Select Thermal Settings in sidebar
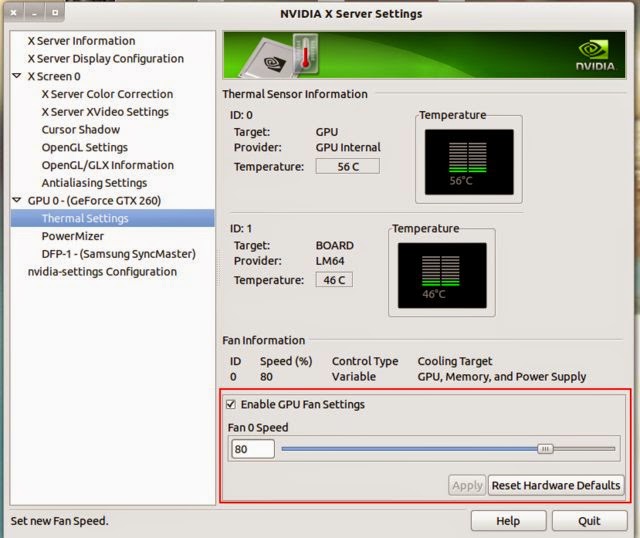640x538 pixels. [113, 218]
